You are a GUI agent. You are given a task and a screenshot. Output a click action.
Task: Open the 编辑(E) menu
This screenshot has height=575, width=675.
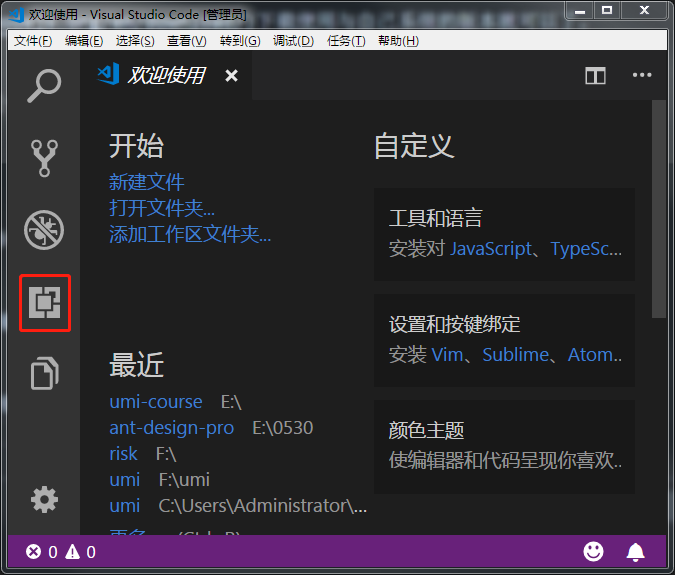(x=84, y=41)
